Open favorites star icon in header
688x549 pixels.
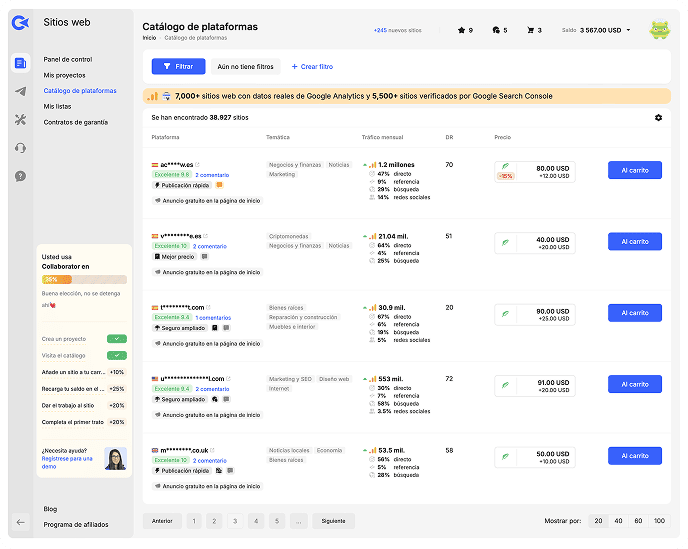point(464,30)
